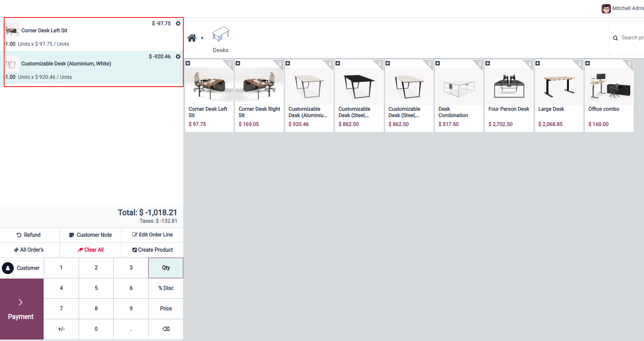Proceed to Payment
Screen dimensions: 644x341
point(22,309)
